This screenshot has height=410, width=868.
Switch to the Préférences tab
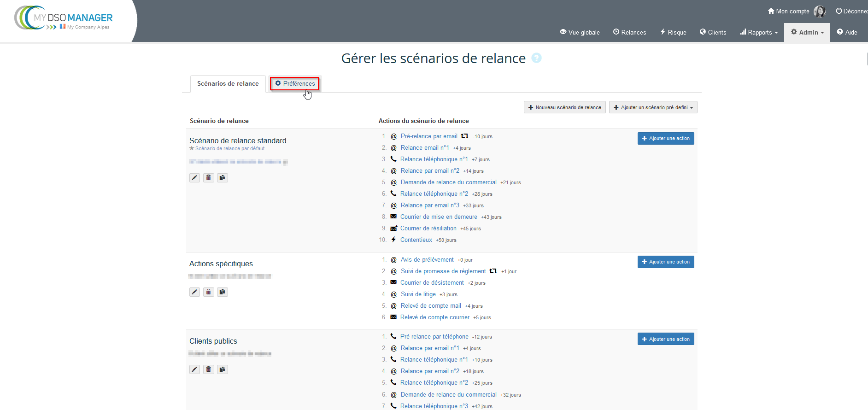pyautogui.click(x=294, y=83)
